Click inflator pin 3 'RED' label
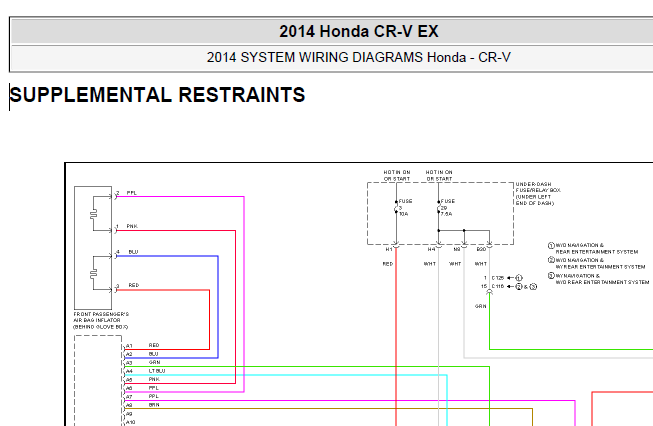The height and width of the screenshot is (426, 653). pyautogui.click(x=134, y=286)
